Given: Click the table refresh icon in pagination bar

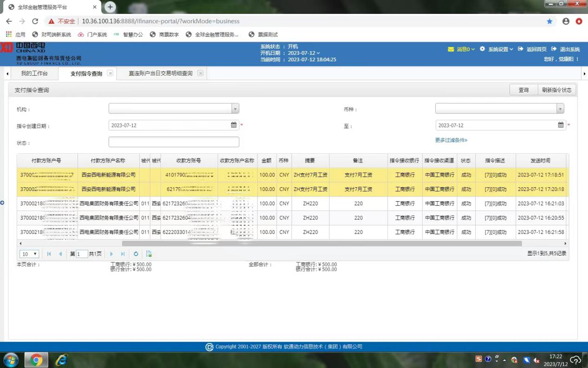Looking at the screenshot, I should [x=136, y=254].
